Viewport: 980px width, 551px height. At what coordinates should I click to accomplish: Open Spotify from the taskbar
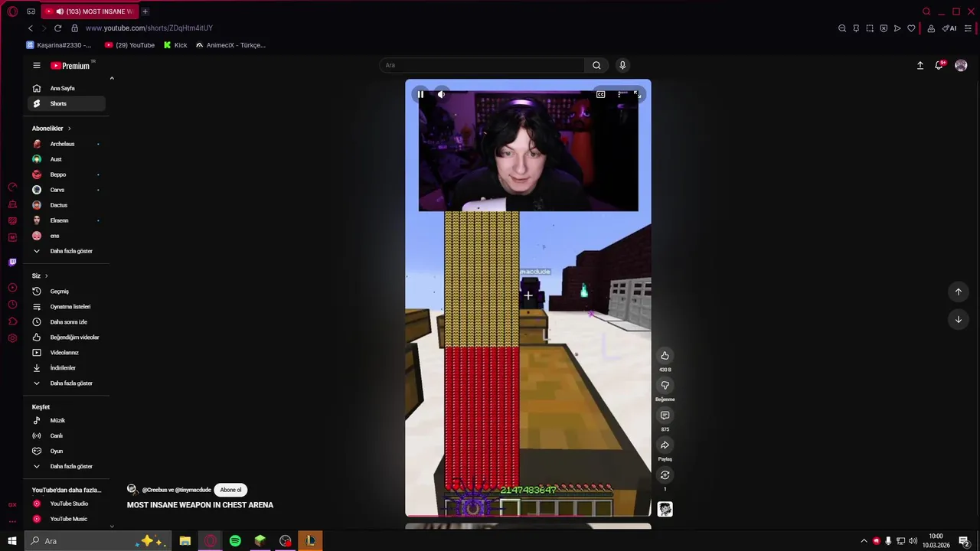(x=235, y=541)
